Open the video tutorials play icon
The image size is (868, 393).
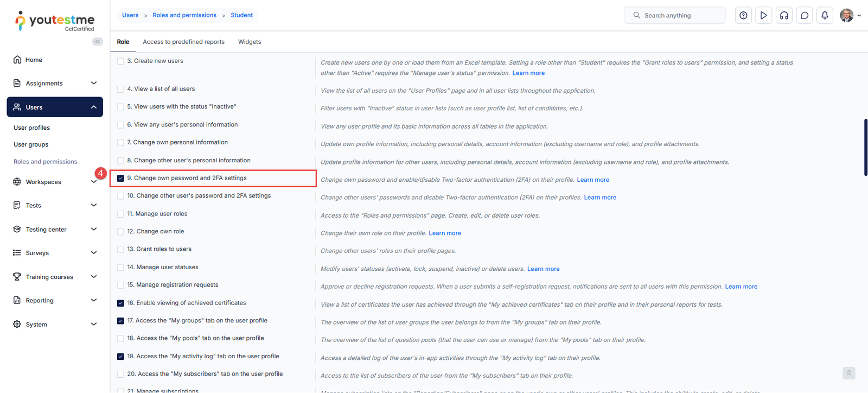point(763,15)
